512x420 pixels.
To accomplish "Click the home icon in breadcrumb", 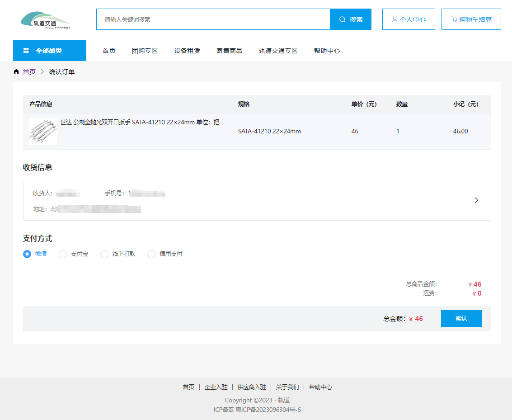I will [16, 72].
